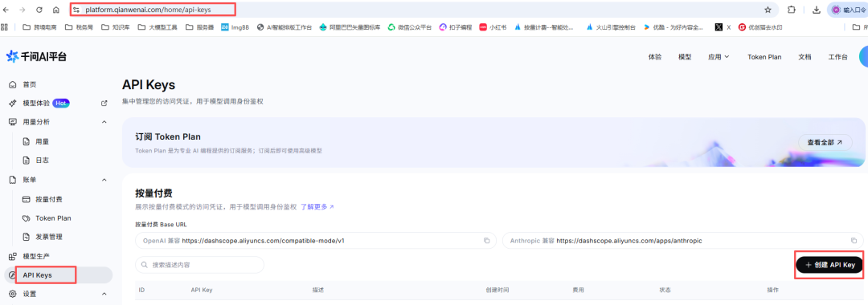
Task: Collapse the 设置 sidebar section
Action: [104, 294]
